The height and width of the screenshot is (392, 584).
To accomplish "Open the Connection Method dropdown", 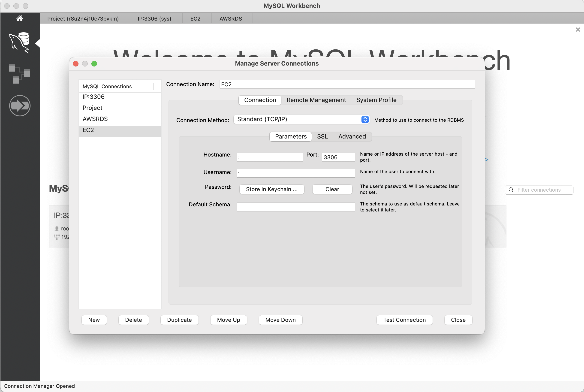I will [301, 119].
